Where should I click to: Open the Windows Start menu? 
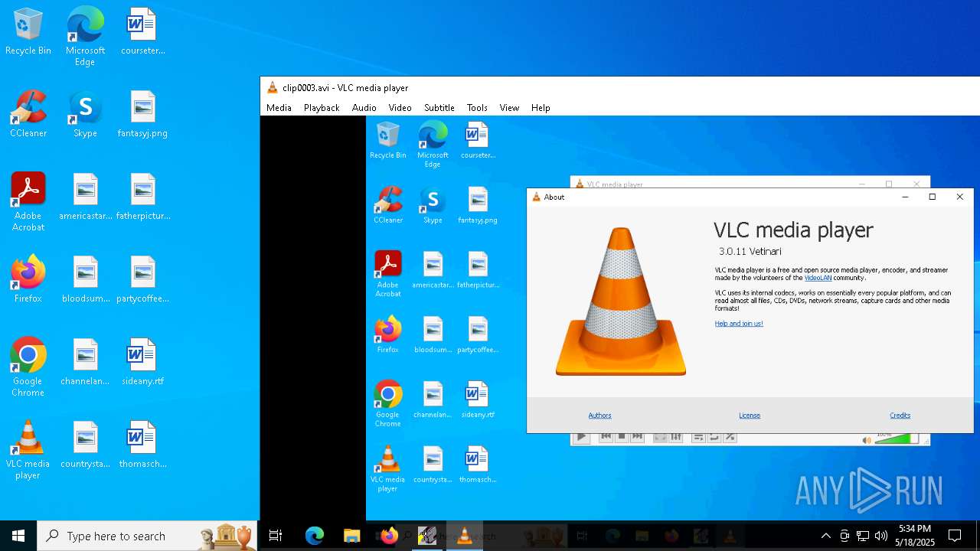(18, 536)
